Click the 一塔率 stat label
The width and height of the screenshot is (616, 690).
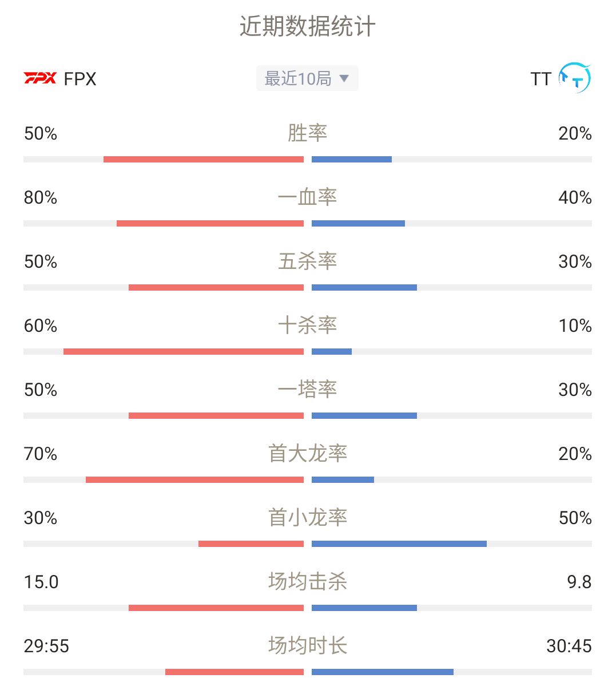click(308, 389)
